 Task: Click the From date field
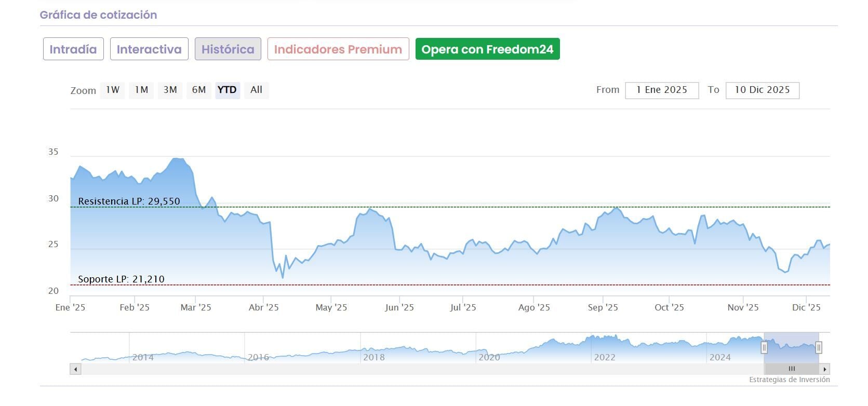pos(662,90)
